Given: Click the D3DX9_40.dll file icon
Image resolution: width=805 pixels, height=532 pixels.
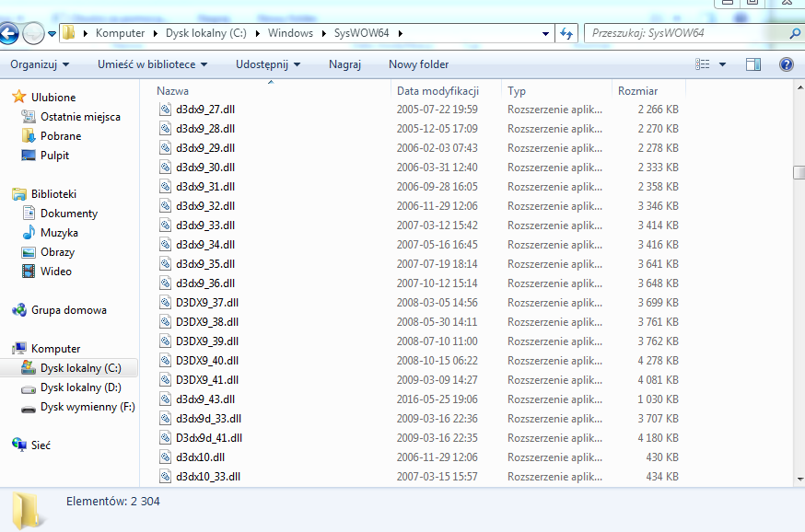Looking at the screenshot, I should [x=165, y=361].
